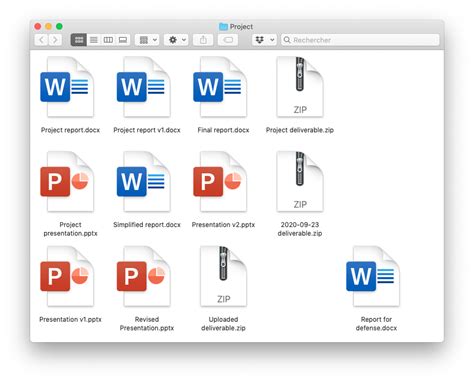Click the 'Project' window title text
Viewport: 474px width, 382px height.
[241, 27]
